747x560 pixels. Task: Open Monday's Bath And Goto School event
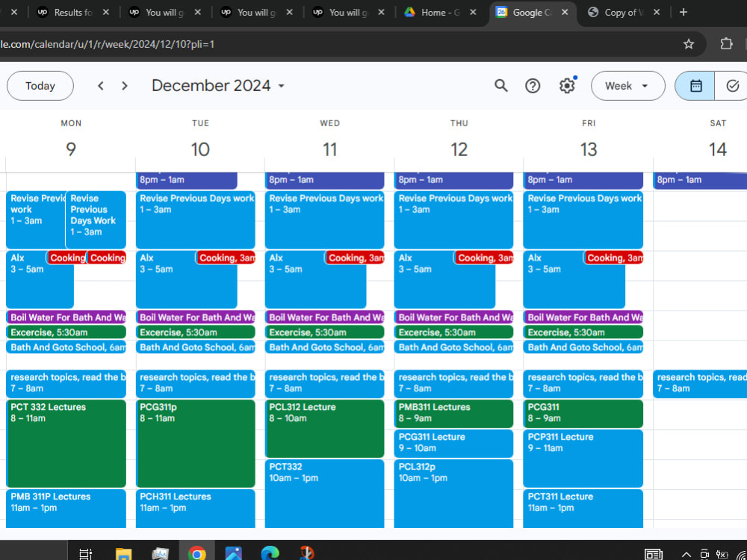(x=66, y=347)
